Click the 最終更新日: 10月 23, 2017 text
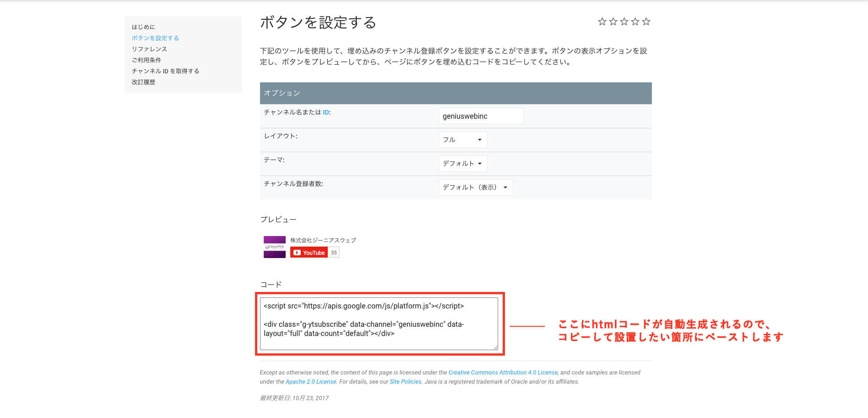 294,398
